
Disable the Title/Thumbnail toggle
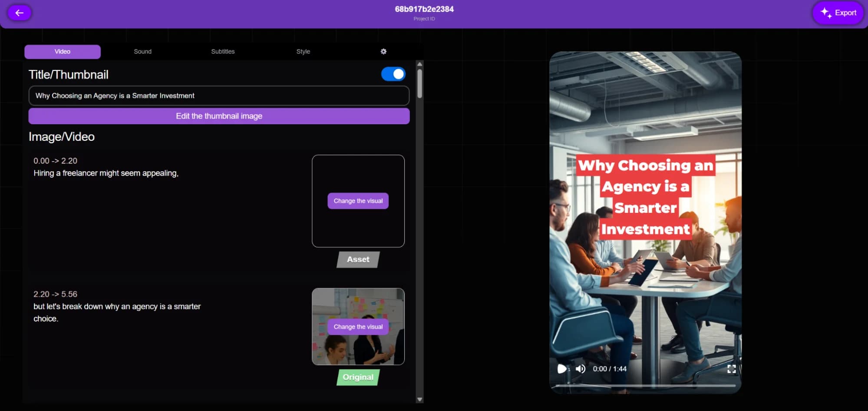pyautogui.click(x=393, y=74)
